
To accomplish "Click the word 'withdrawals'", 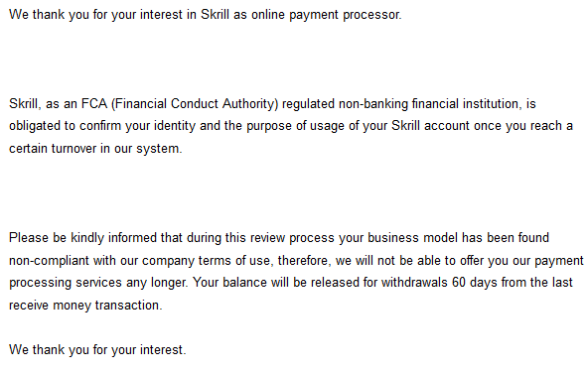I will pos(414,283).
